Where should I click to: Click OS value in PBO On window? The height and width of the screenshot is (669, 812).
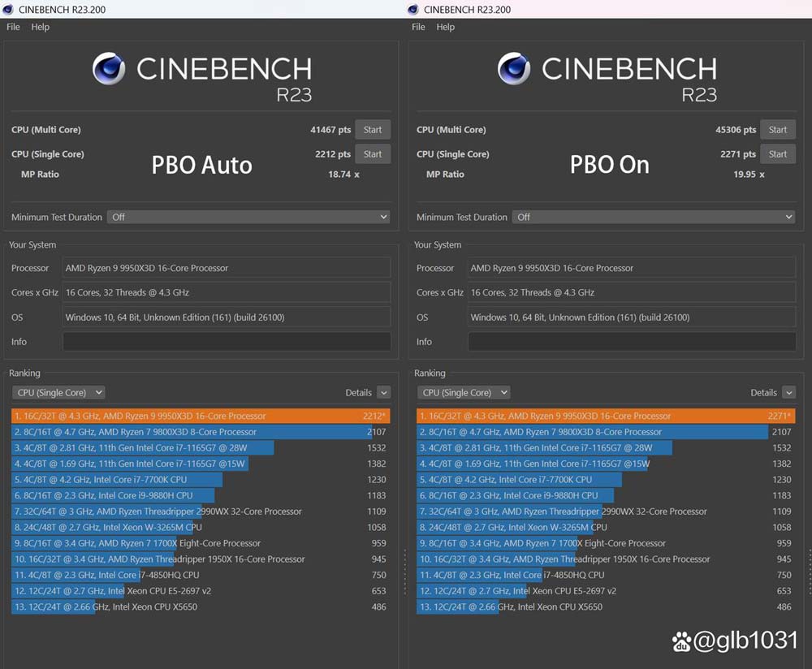[632, 317]
